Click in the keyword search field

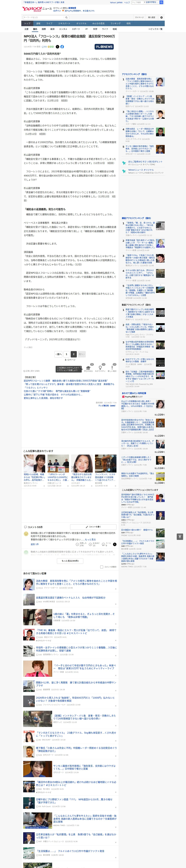tap(44, 17)
